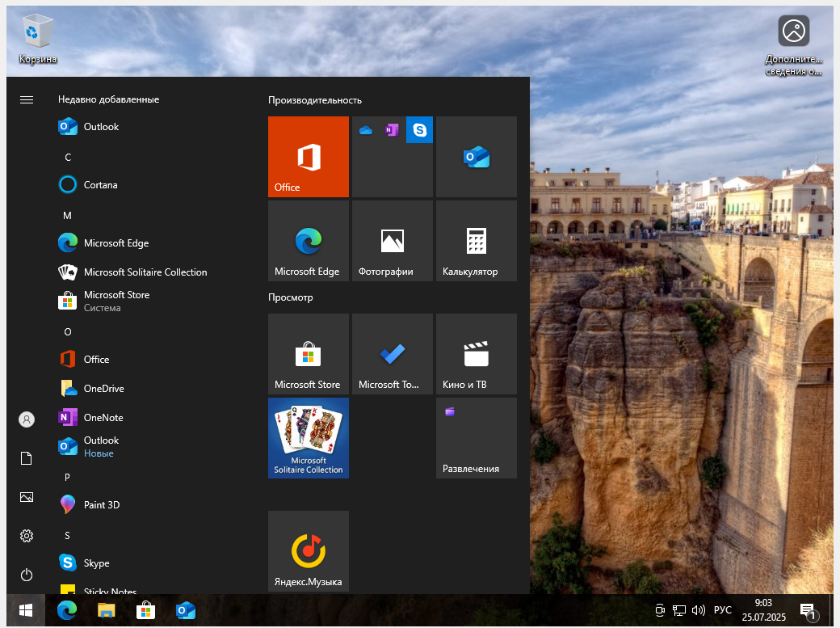
Task: Click the Meet Now tray icon
Action: [x=660, y=610]
